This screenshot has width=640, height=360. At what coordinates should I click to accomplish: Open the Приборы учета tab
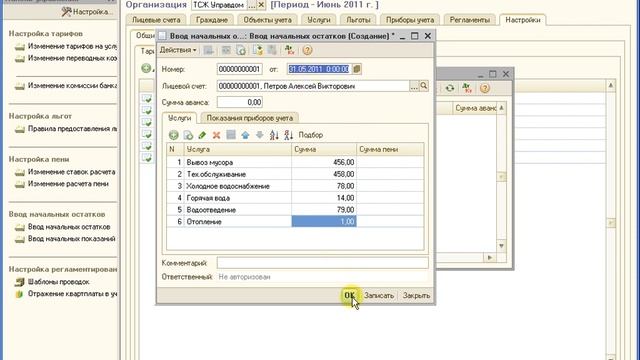pyautogui.click(x=410, y=20)
